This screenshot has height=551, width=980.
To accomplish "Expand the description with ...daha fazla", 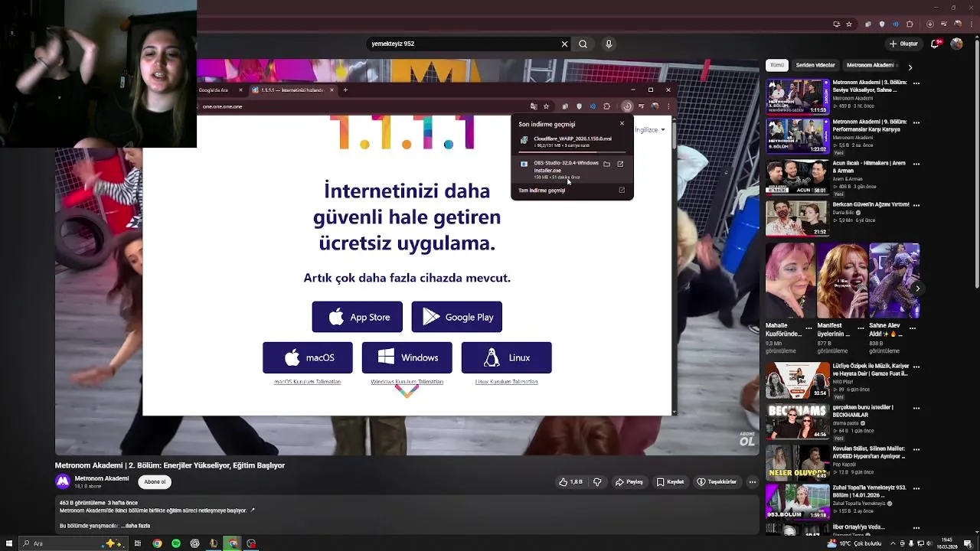I will tap(137, 526).
